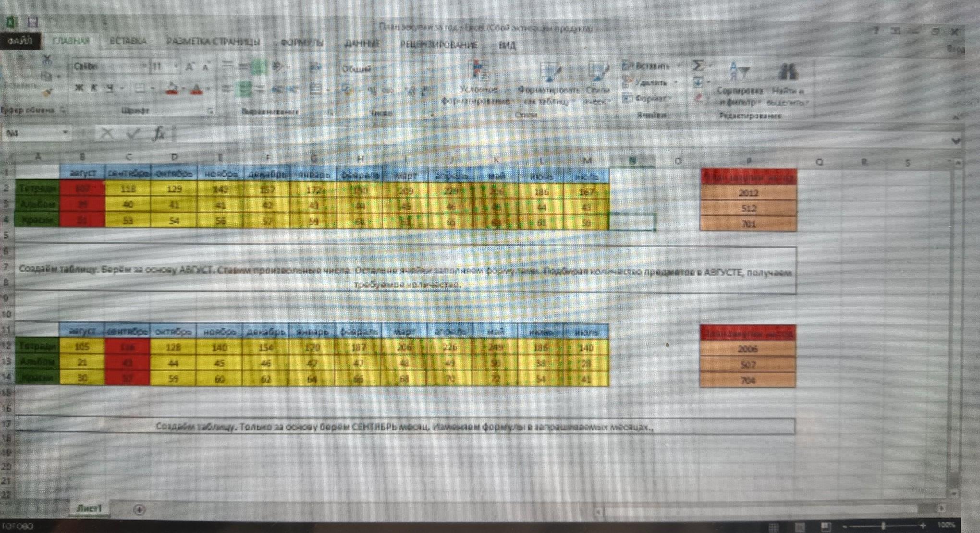Click the AutoSum sigma icon
Image resolution: width=980 pixels, height=533 pixels.
coord(698,66)
